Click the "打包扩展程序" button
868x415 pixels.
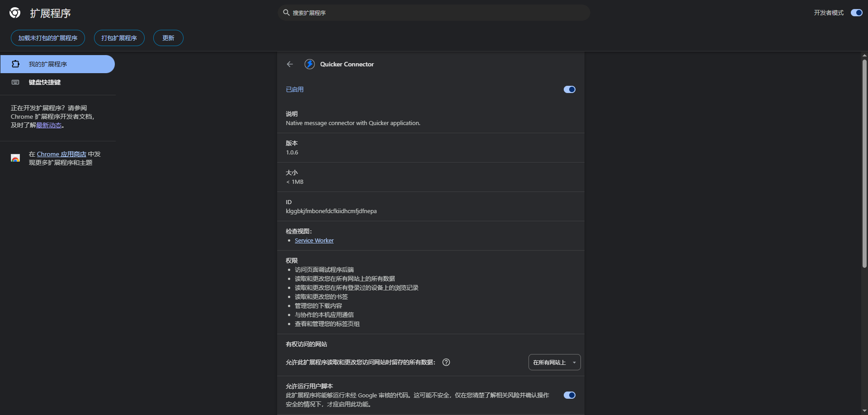click(119, 38)
